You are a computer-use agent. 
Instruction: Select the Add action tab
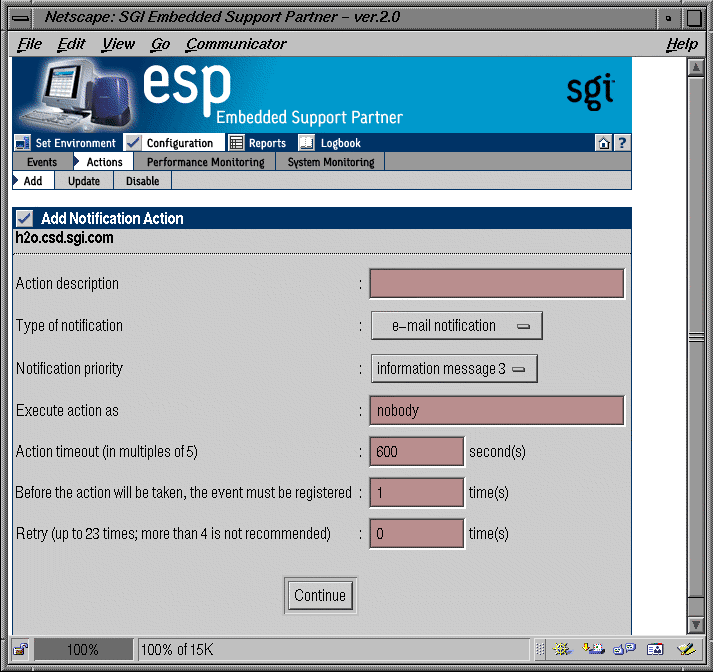pyautogui.click(x=34, y=181)
